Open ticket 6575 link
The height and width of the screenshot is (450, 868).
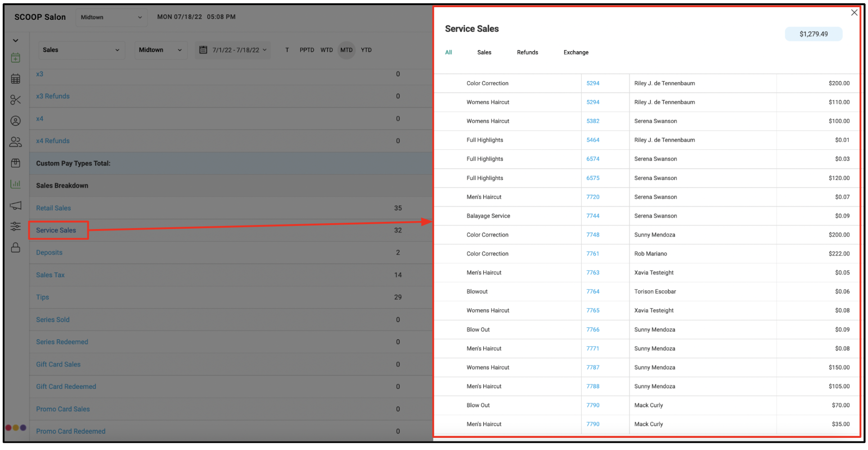pyautogui.click(x=592, y=178)
